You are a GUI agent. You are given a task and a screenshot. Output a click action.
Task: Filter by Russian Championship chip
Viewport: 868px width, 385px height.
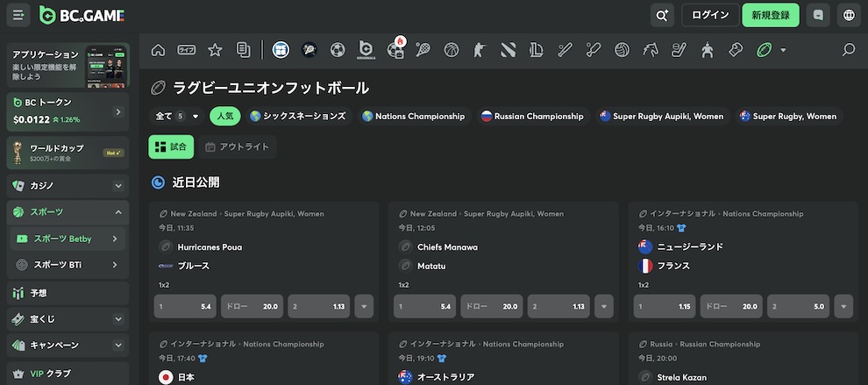pos(532,117)
